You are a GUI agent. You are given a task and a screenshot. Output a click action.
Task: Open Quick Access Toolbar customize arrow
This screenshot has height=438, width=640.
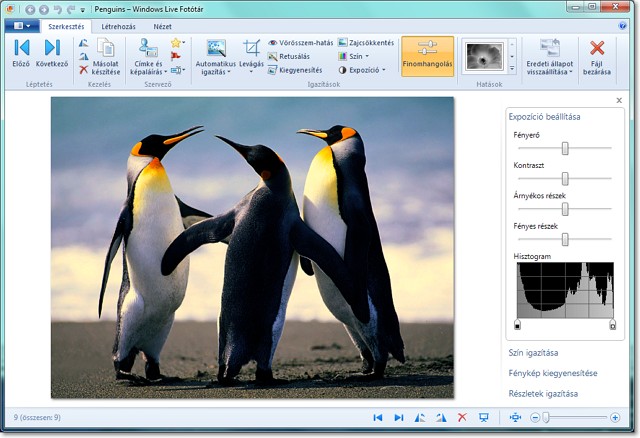(x=82, y=10)
